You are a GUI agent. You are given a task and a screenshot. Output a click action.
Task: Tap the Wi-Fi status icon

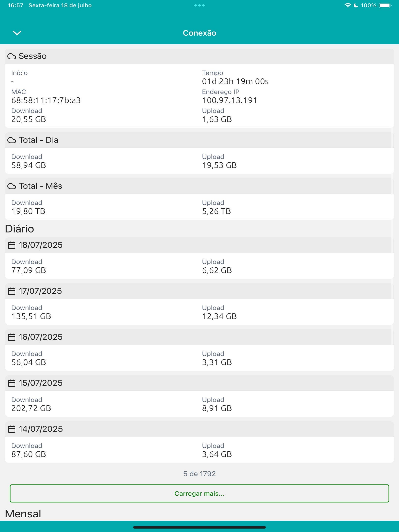(348, 5)
